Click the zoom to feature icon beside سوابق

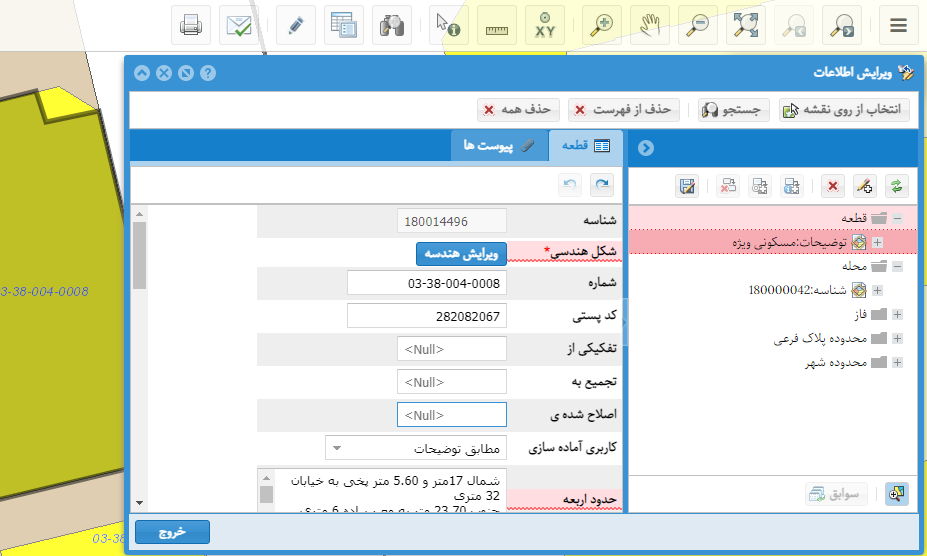pos(896,493)
